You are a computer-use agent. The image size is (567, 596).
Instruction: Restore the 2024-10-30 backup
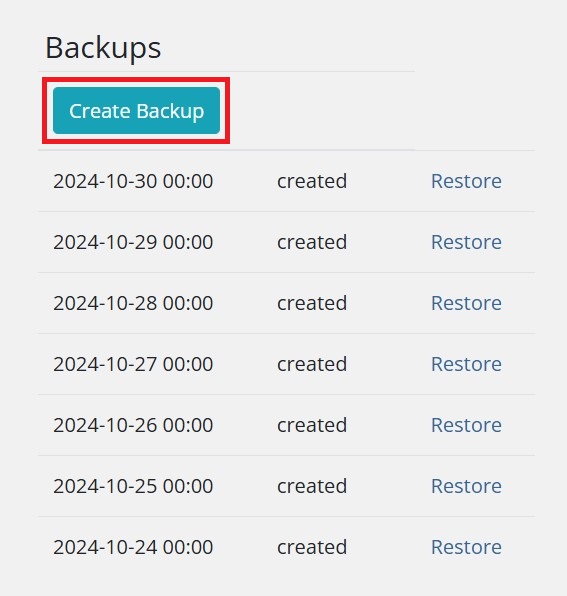(x=466, y=181)
